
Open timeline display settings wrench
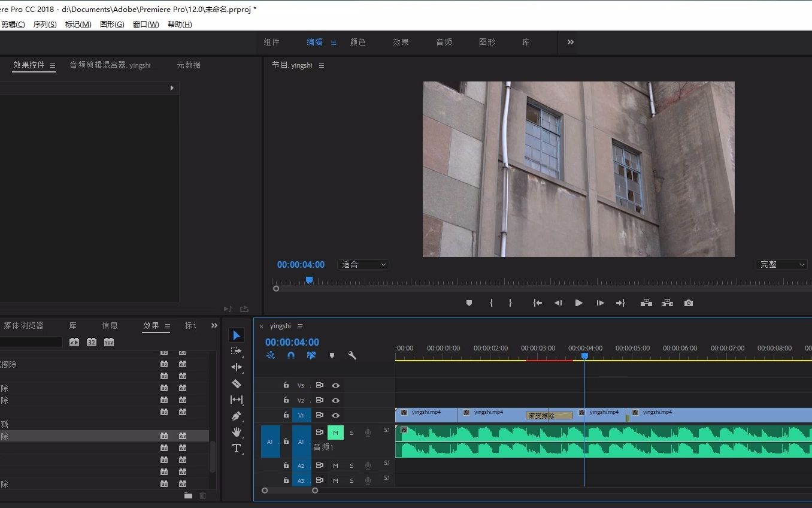[x=352, y=355]
